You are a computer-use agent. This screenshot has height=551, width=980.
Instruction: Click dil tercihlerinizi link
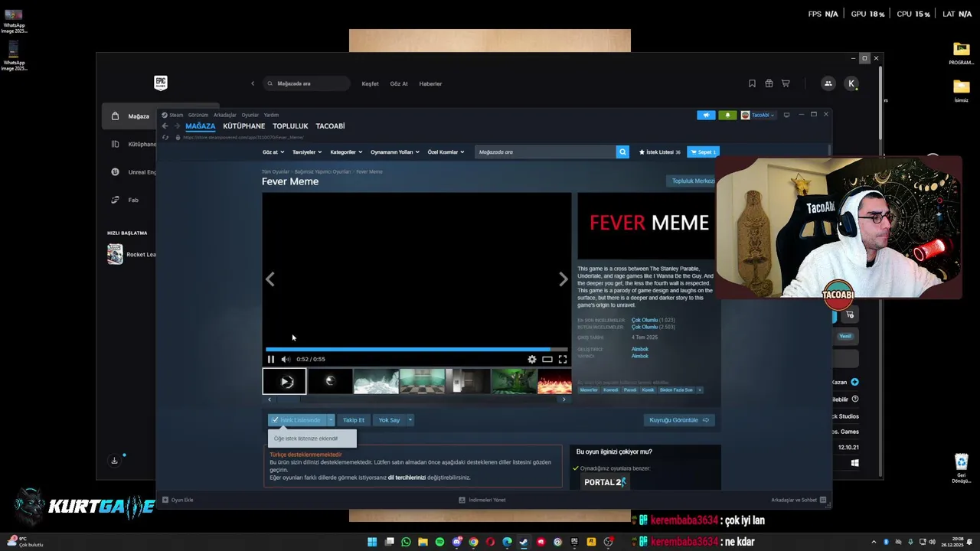pos(407,478)
